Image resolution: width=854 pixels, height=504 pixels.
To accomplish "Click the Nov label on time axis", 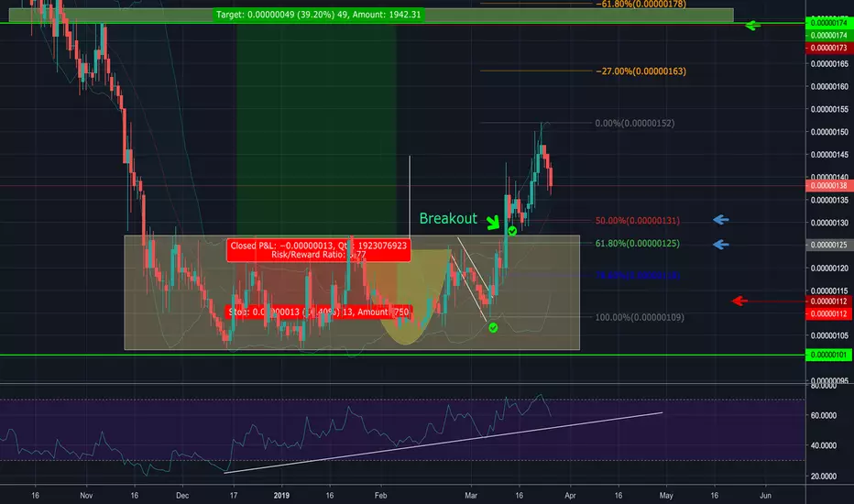I will [x=86, y=495].
